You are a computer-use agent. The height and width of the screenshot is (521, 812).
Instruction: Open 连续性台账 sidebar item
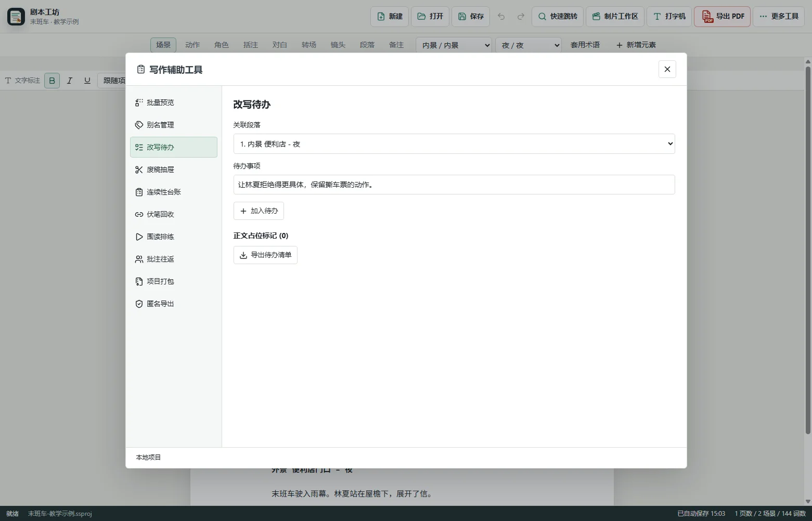pyautogui.click(x=173, y=192)
